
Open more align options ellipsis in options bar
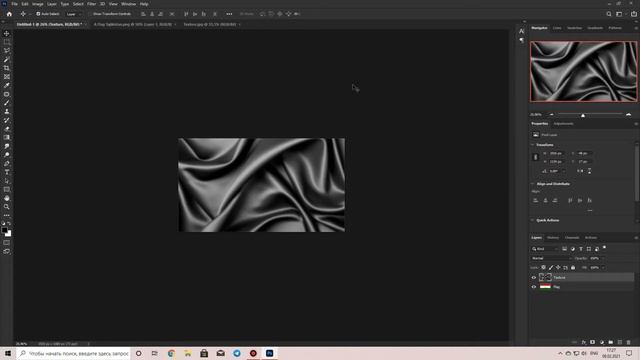pos(229,14)
